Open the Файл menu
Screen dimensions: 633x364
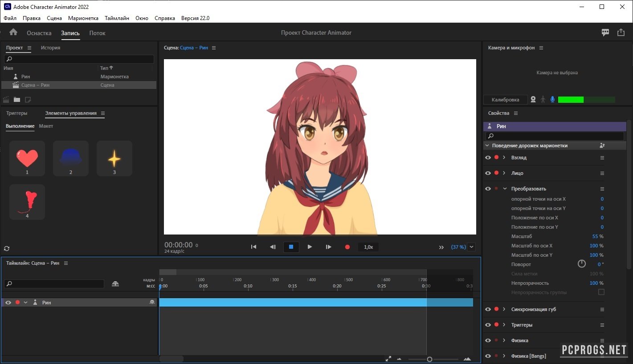[x=10, y=18]
